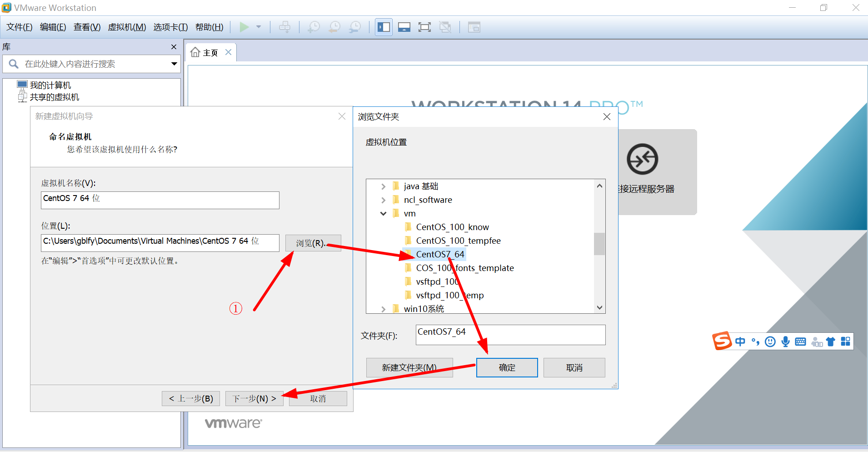Viewport: 868px width, 452px height.
Task: Select the vm folder
Action: tap(410, 214)
